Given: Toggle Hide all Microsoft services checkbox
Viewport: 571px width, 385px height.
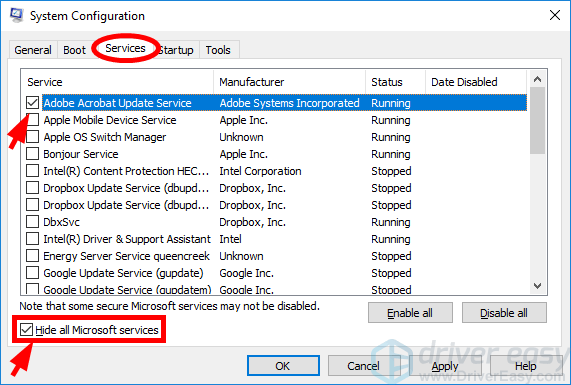Looking at the screenshot, I should point(26,330).
